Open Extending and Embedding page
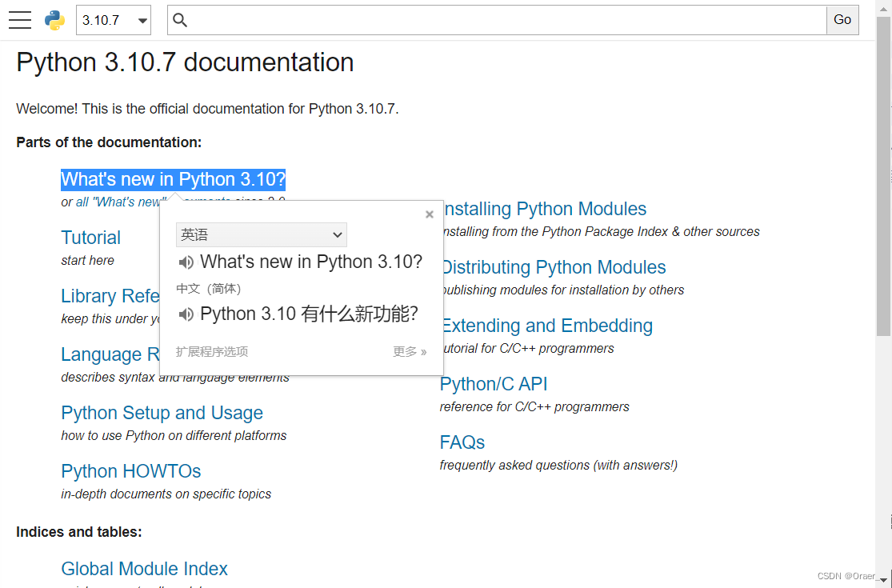892x588 pixels. click(546, 326)
